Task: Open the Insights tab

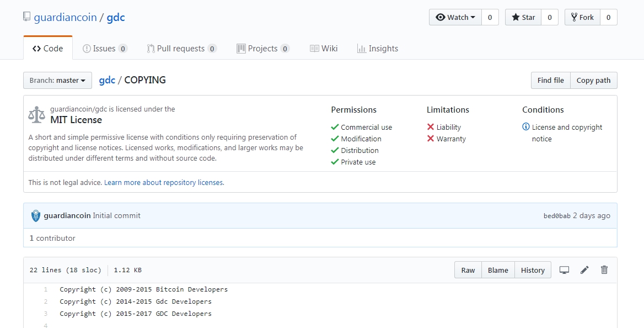Action: click(x=378, y=49)
